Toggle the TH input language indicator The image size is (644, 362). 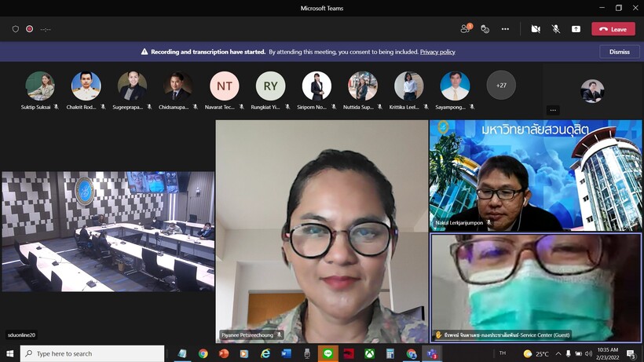(503, 354)
